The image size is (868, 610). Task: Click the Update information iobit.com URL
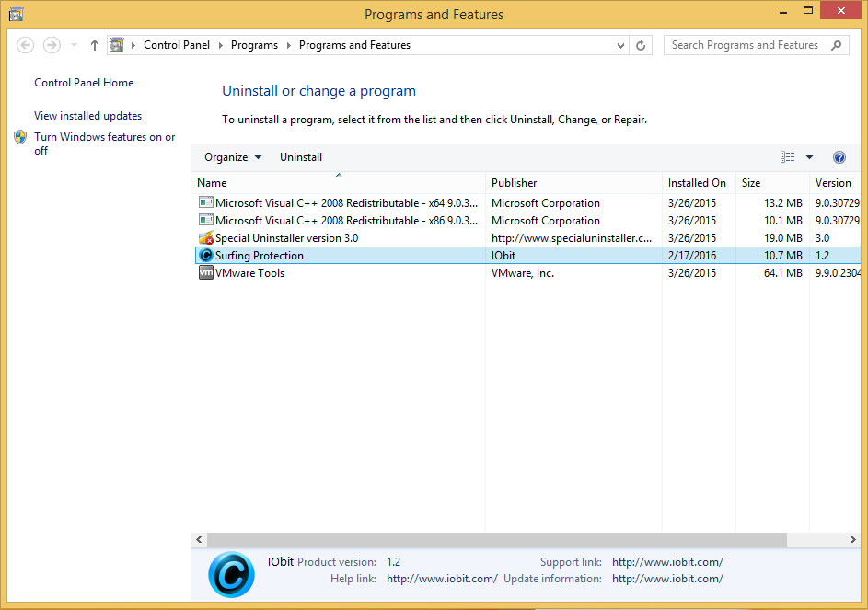pyautogui.click(x=667, y=579)
